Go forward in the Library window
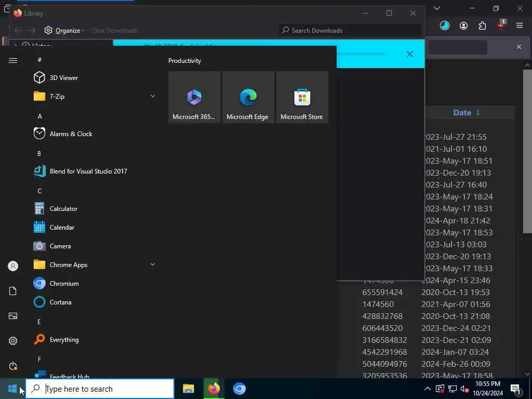The image size is (532, 399). (32, 31)
